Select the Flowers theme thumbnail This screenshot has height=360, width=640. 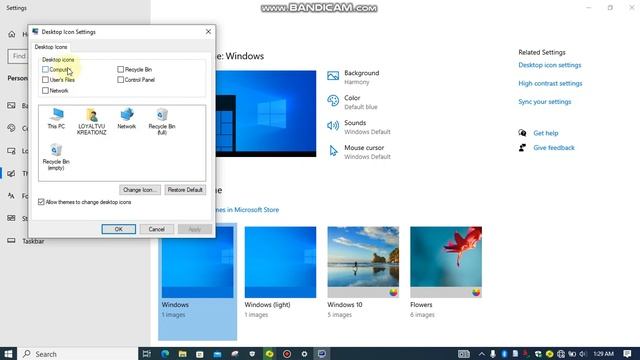point(446,262)
